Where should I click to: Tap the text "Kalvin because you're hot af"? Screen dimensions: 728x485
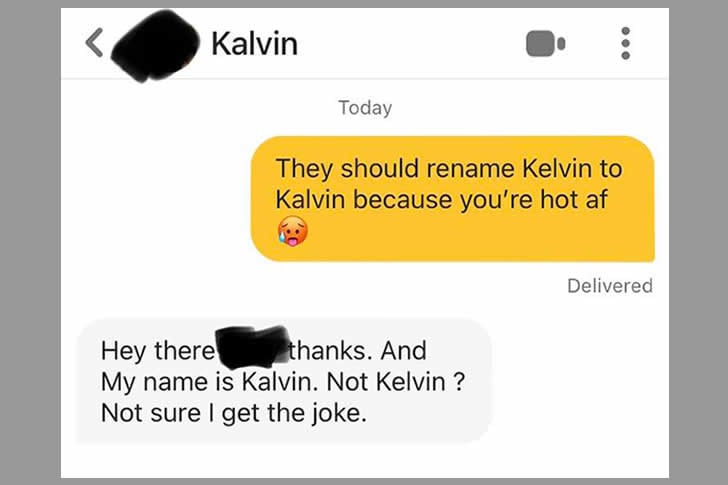(441, 200)
